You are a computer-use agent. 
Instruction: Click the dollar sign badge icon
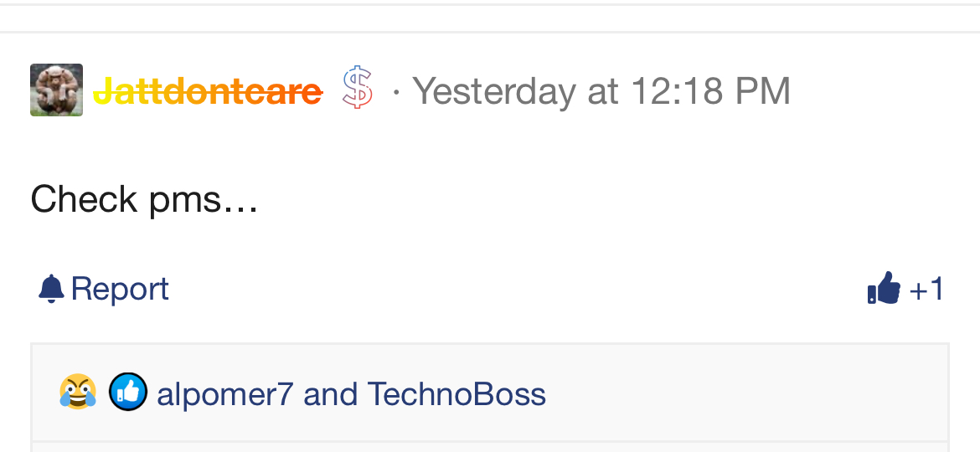coord(358,89)
